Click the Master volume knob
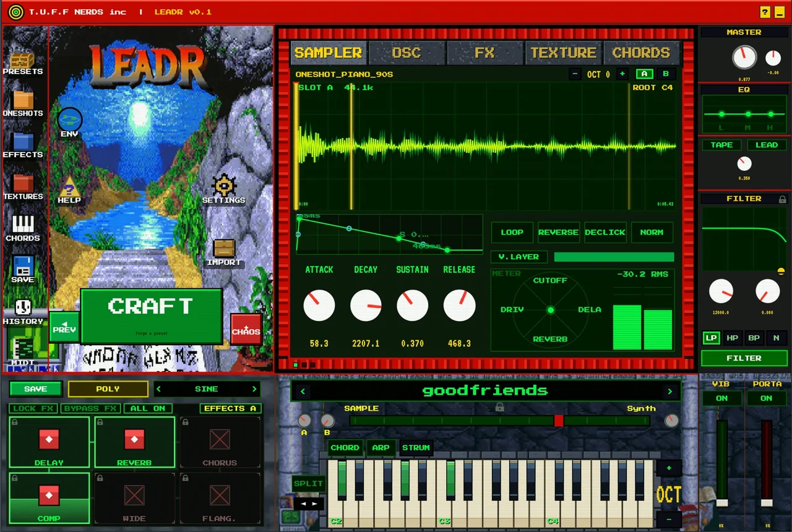Image resolution: width=792 pixels, height=532 pixels. [744, 58]
